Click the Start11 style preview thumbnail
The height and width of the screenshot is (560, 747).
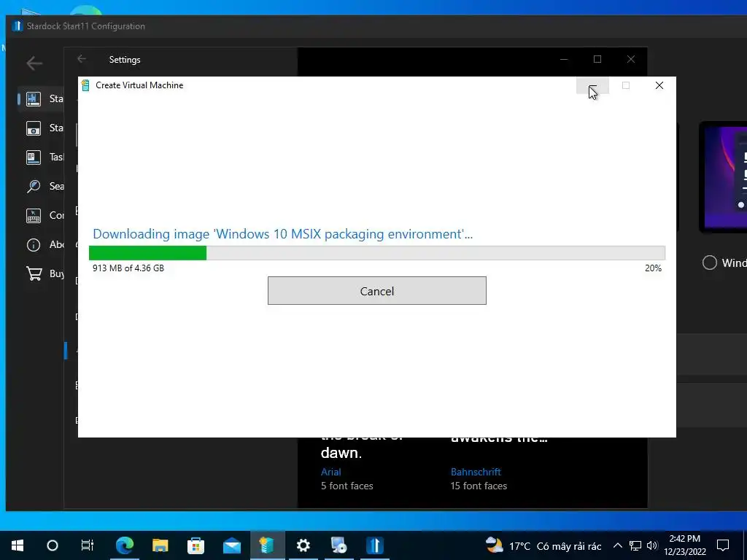click(x=723, y=177)
